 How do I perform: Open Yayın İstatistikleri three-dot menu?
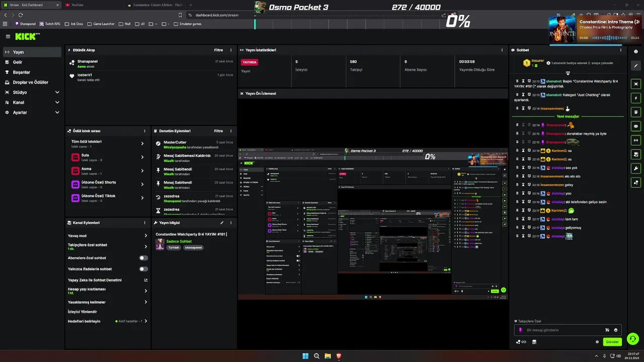click(502, 50)
